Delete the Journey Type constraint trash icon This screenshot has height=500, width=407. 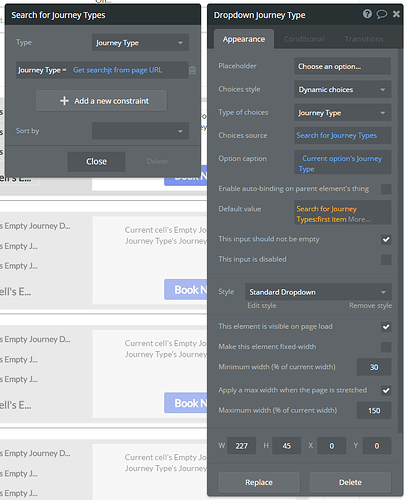pos(192,70)
